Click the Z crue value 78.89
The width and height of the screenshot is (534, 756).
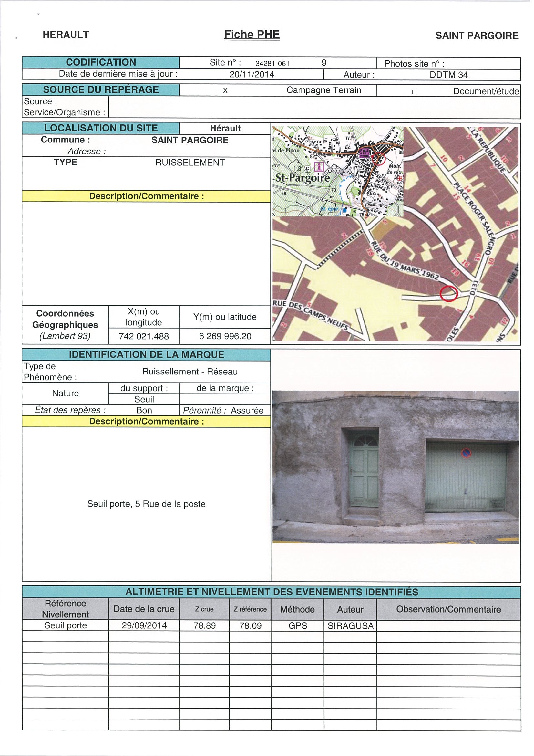(204, 625)
